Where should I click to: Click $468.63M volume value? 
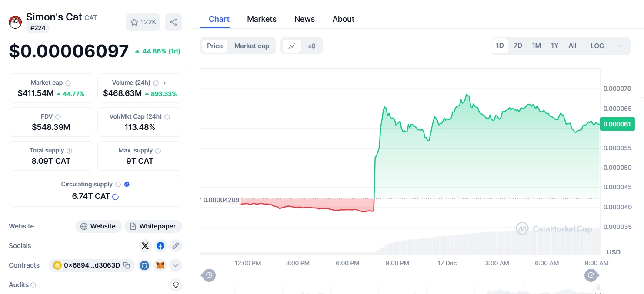[x=122, y=93]
